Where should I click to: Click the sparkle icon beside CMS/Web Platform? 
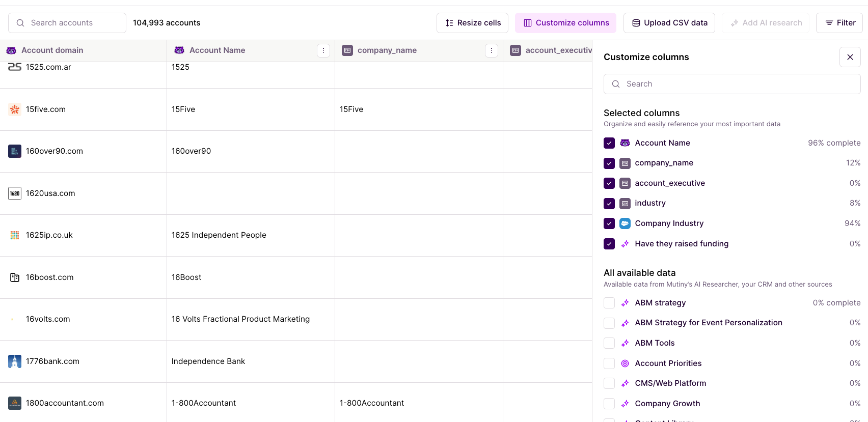pyautogui.click(x=625, y=383)
